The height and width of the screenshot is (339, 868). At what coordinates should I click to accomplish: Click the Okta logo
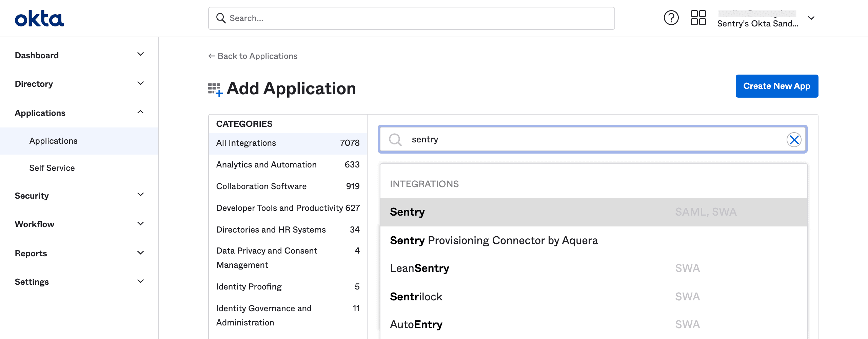(x=40, y=18)
